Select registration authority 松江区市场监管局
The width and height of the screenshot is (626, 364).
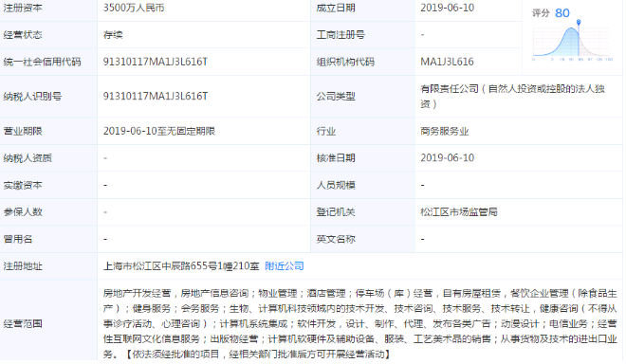coord(459,212)
